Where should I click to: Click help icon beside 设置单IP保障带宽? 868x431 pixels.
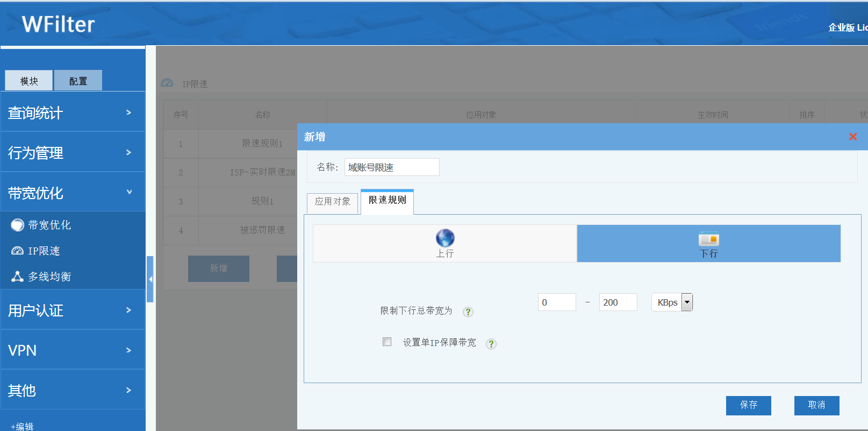(491, 344)
